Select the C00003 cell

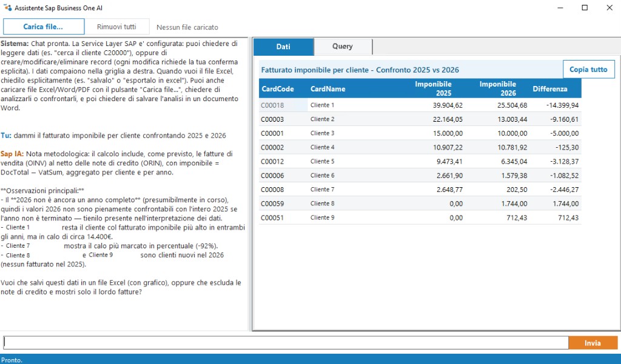(284, 119)
